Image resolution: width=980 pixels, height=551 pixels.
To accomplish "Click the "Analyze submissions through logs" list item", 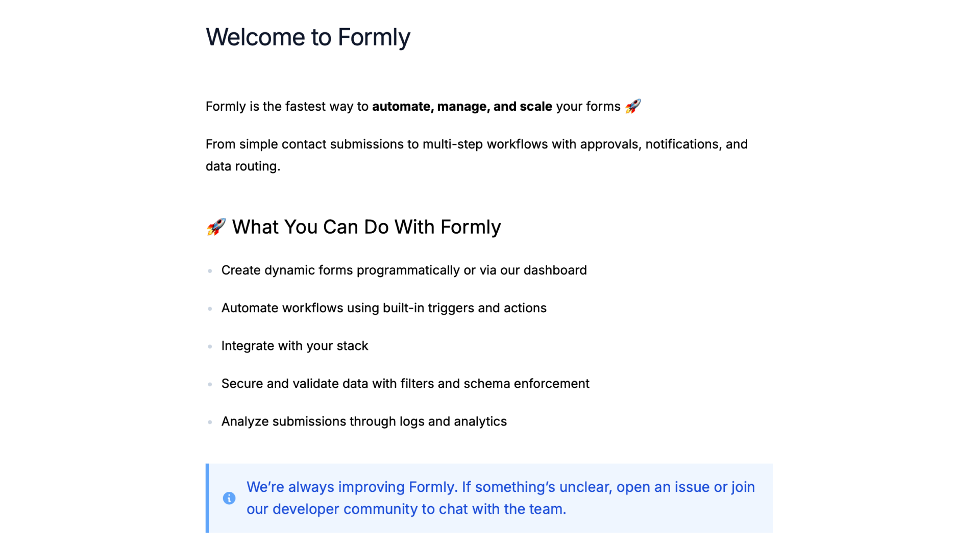I will point(364,421).
